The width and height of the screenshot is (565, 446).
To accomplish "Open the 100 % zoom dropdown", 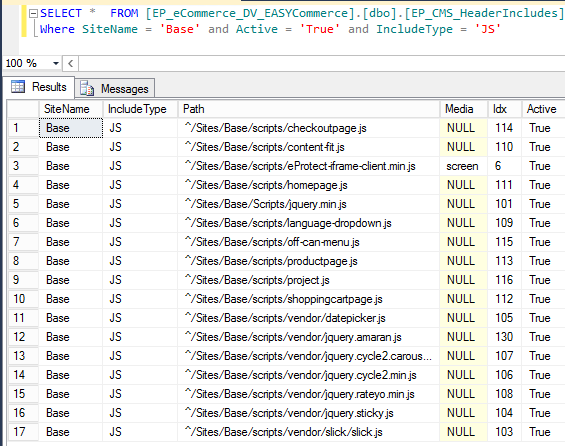I will coord(56,63).
